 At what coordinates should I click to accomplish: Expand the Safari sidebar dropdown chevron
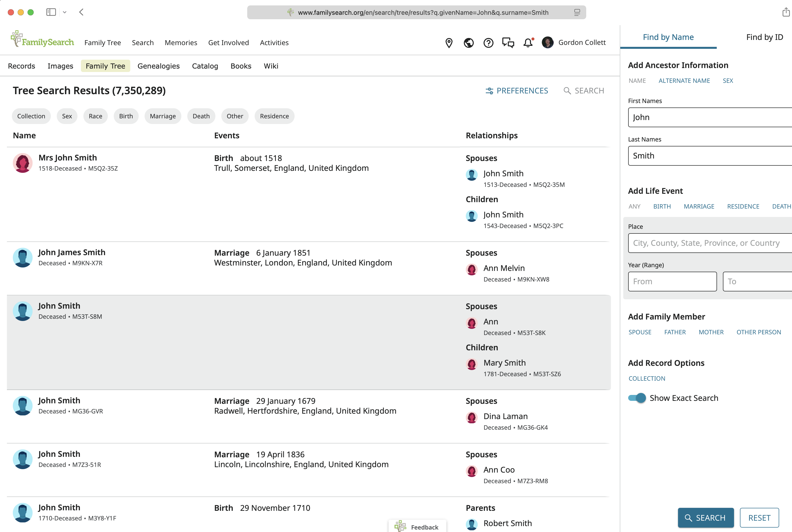click(x=64, y=12)
